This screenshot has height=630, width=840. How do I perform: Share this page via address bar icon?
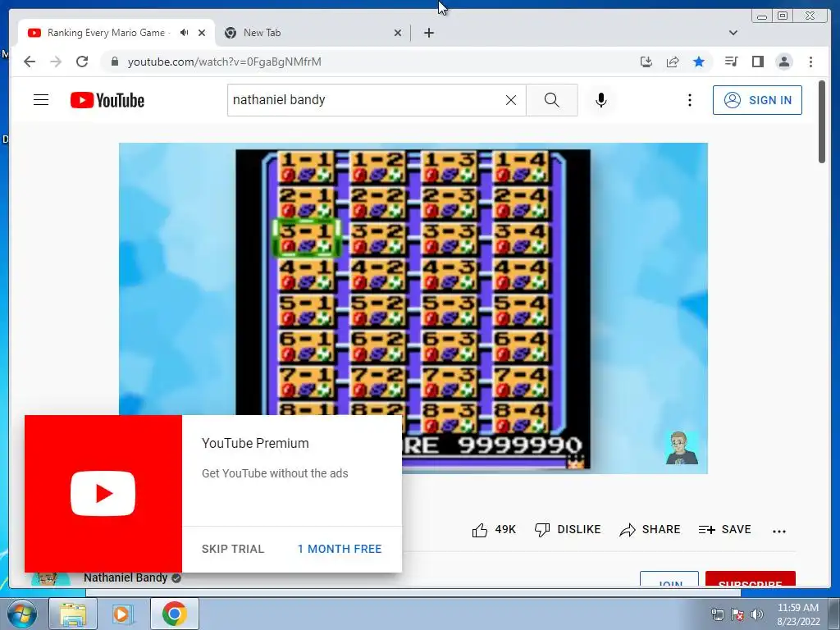(673, 62)
